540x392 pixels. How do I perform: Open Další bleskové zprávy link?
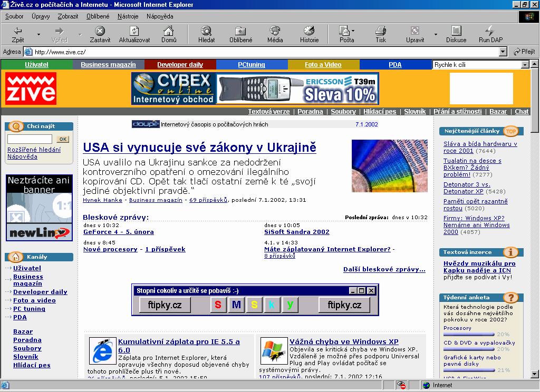point(384,269)
